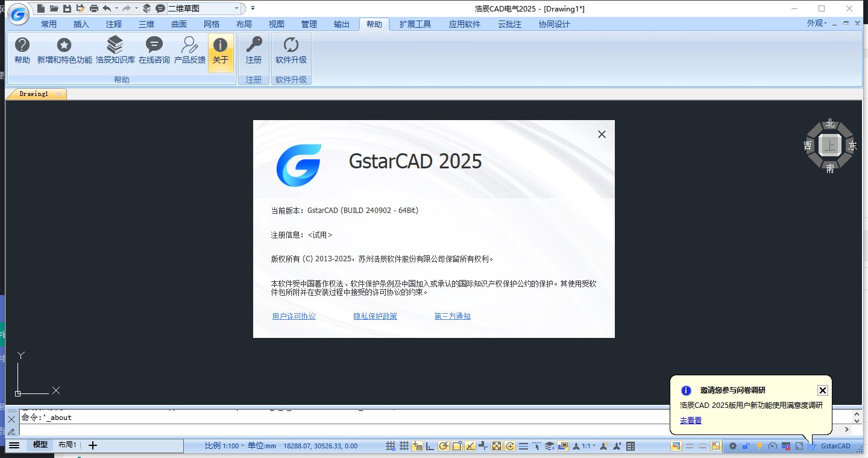Toggle object snap tracking icon in status bar
Viewport: 868px width, 458px height.
(x=470, y=446)
